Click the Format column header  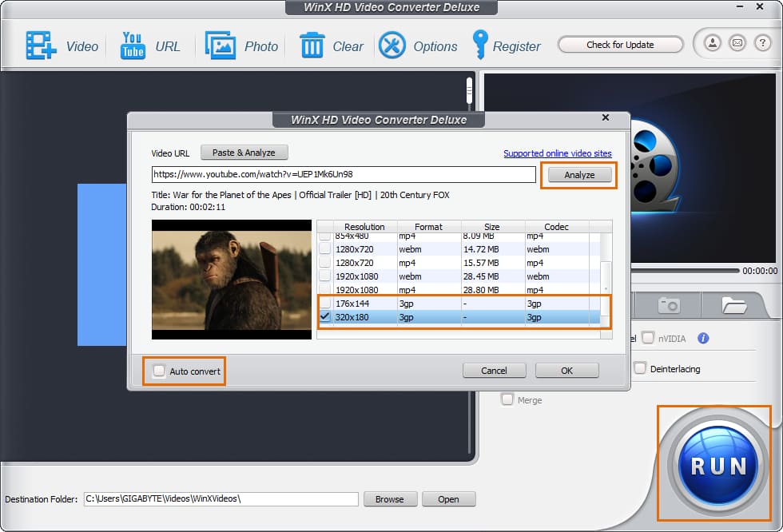coord(428,227)
